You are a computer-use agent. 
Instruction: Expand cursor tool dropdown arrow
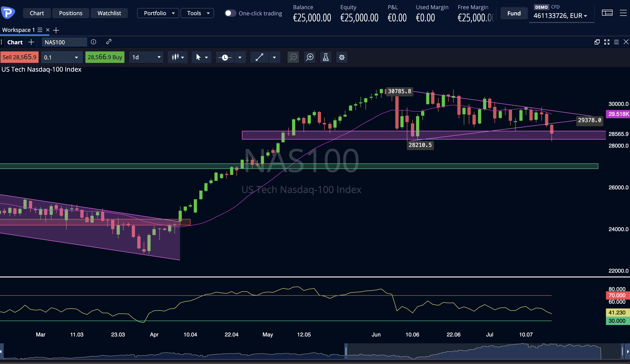coord(206,57)
